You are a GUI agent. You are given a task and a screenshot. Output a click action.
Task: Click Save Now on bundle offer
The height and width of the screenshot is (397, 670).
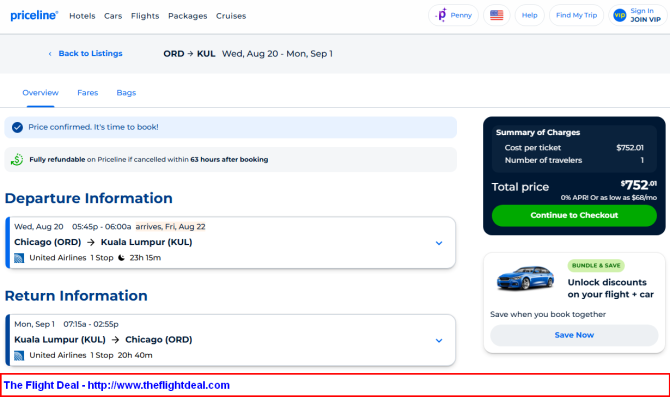(x=574, y=335)
